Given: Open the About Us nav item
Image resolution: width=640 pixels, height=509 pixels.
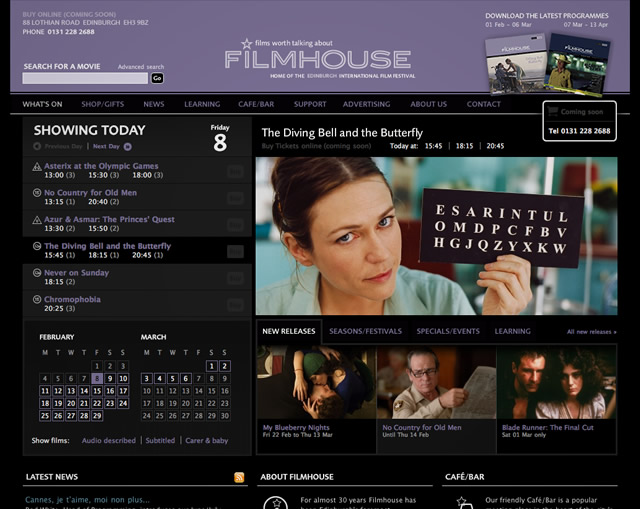Looking at the screenshot, I should pyautogui.click(x=429, y=104).
